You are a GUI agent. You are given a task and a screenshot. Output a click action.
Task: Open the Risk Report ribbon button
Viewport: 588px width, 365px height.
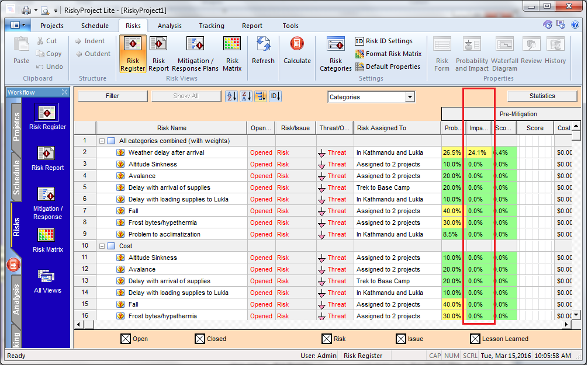158,54
